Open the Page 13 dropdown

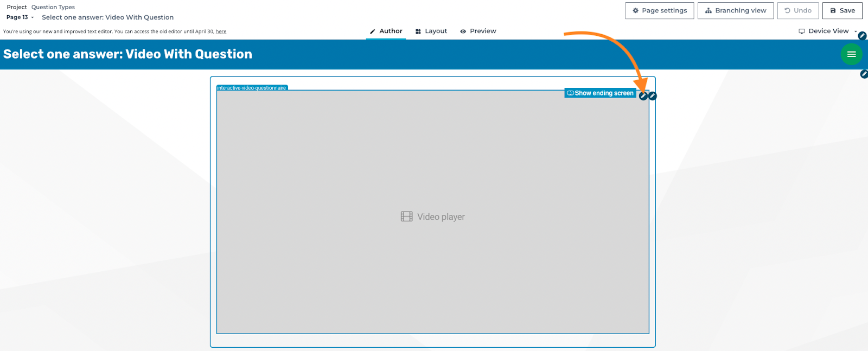(20, 17)
